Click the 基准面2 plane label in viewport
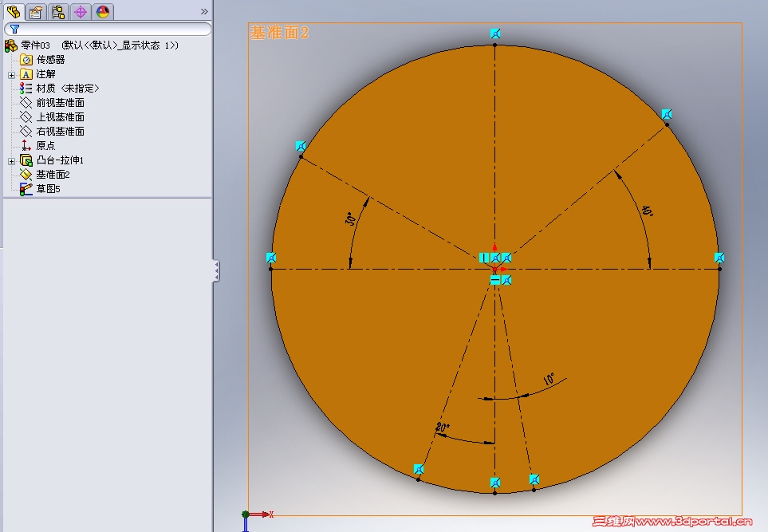Screen dimensions: 768x532 (279, 33)
